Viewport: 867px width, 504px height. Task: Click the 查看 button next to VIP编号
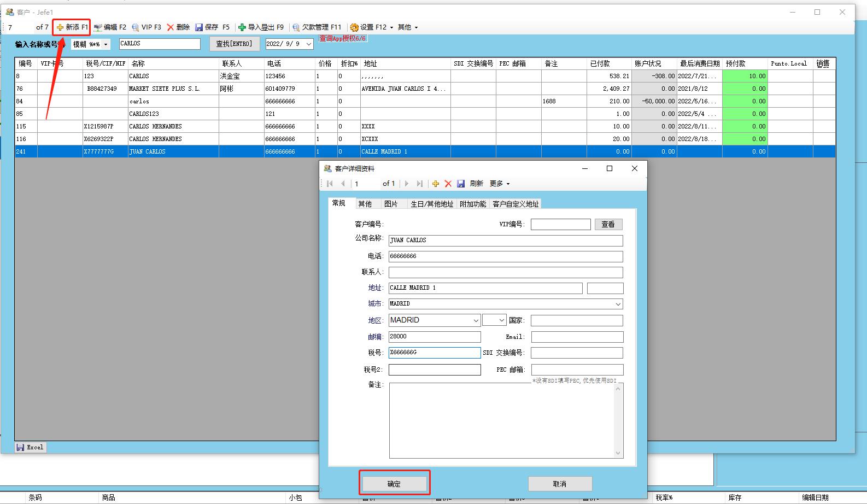click(608, 224)
